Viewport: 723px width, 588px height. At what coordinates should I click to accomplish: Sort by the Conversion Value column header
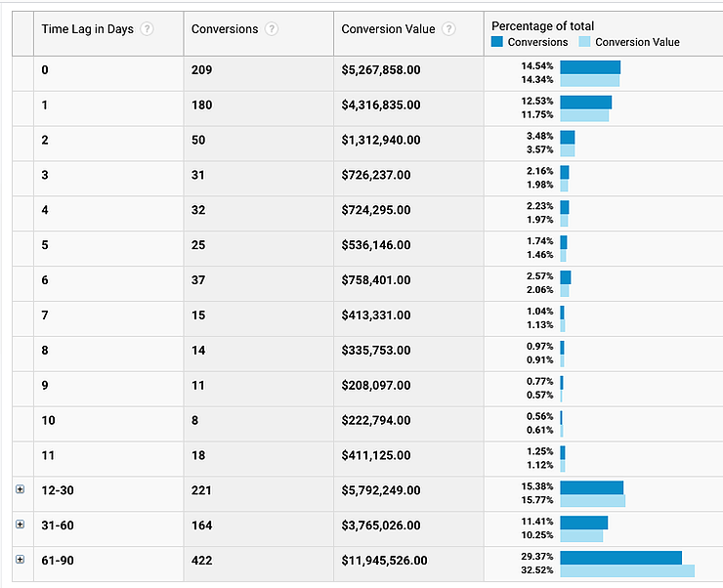pos(388,29)
